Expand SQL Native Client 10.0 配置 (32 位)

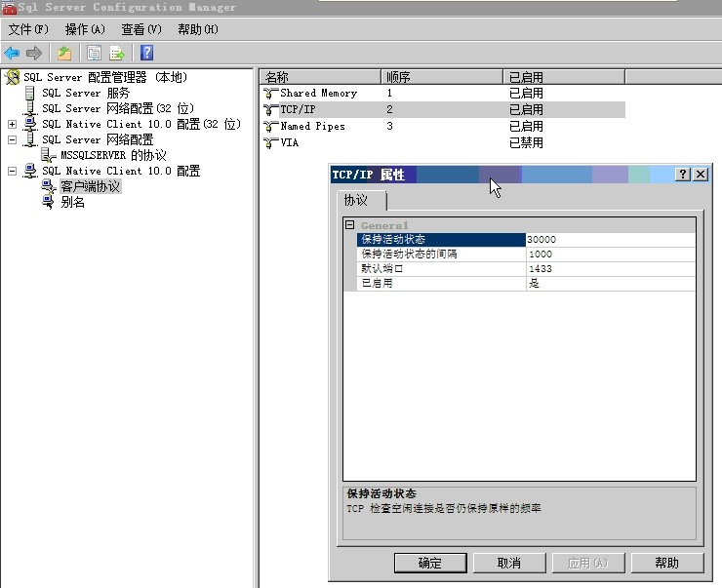pos(13,124)
